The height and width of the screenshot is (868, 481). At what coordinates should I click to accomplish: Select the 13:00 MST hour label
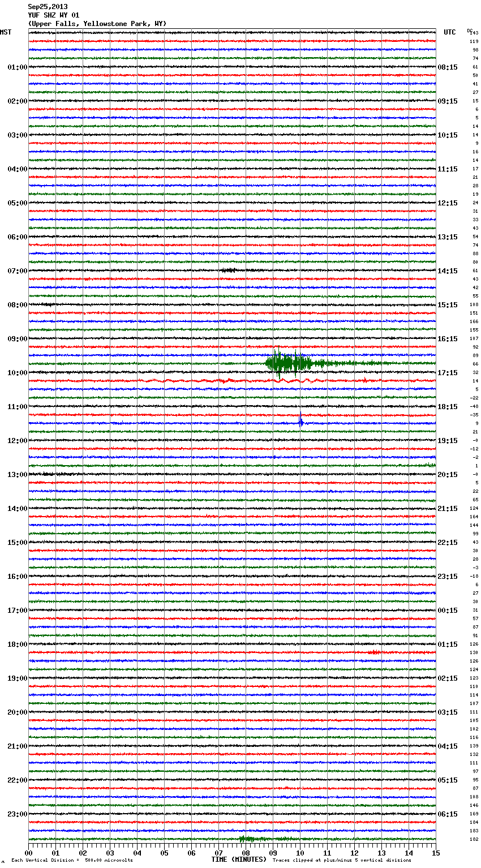point(18,475)
